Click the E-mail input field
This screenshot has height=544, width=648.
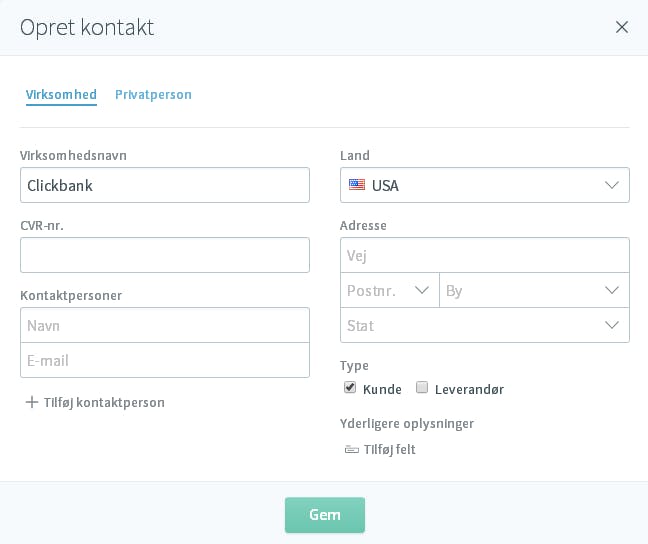(x=165, y=360)
